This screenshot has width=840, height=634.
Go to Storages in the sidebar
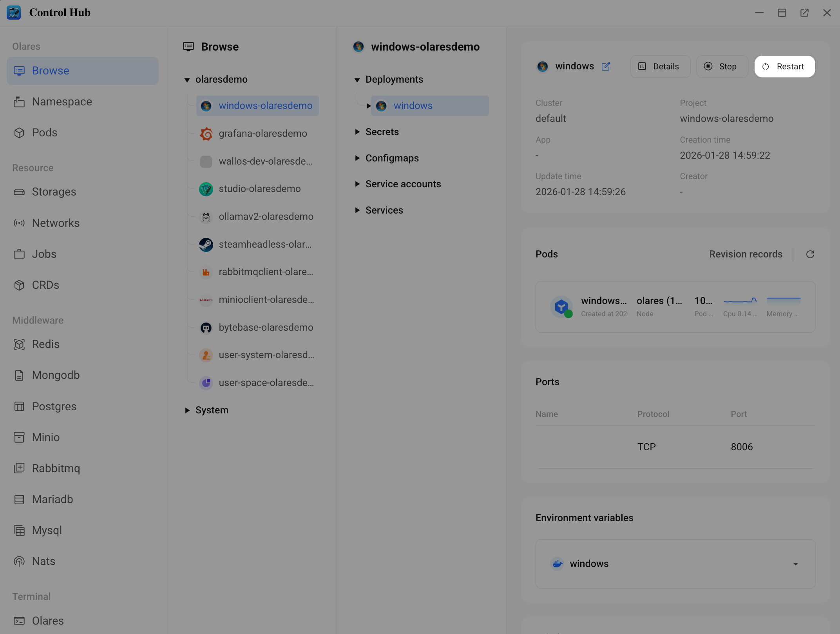click(54, 192)
